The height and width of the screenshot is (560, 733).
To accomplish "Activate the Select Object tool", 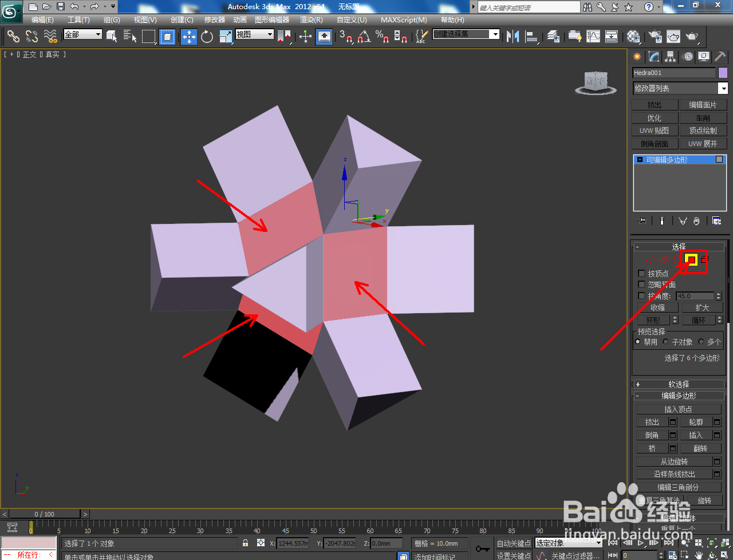I will 112,37.
